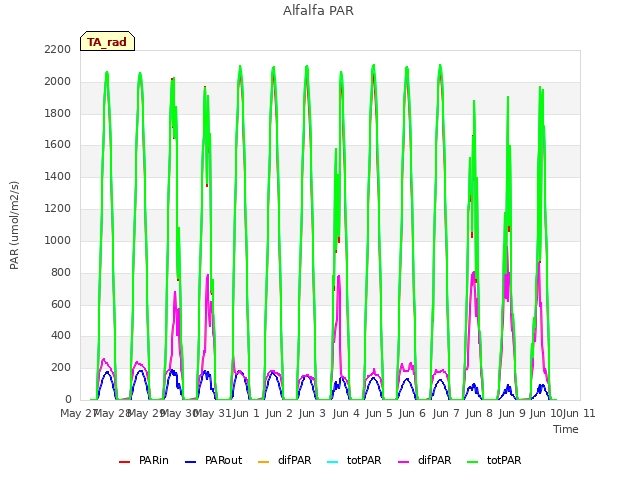The image size is (640, 480).
Task: Click the magenta difPAR legend swatch
Action: (x=403, y=462)
